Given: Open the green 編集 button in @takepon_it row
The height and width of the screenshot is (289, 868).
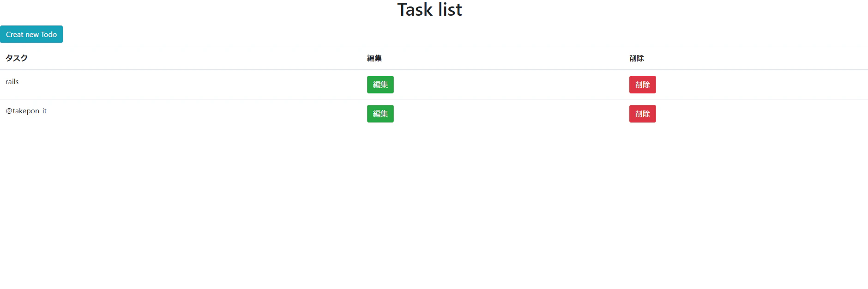Looking at the screenshot, I should point(380,114).
